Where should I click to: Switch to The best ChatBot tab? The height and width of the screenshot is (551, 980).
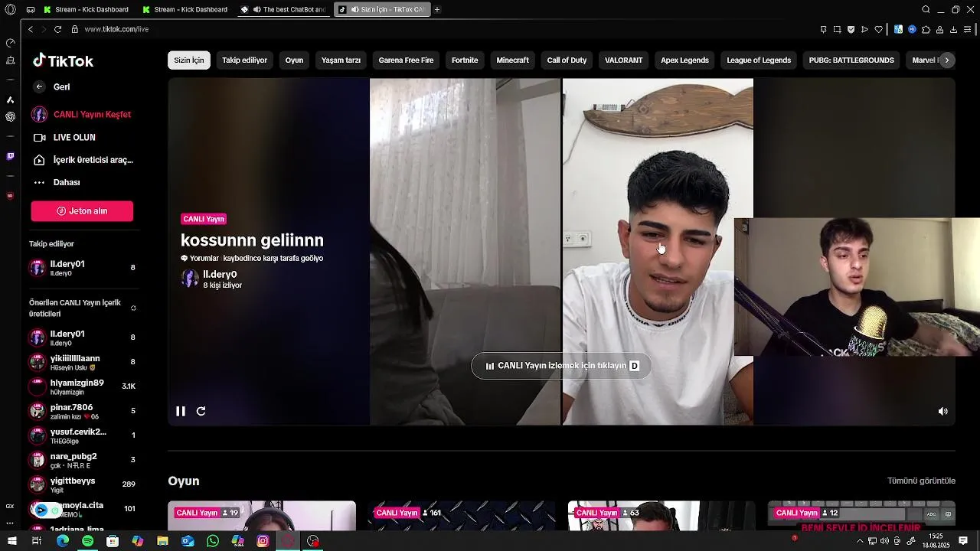pyautogui.click(x=284, y=9)
